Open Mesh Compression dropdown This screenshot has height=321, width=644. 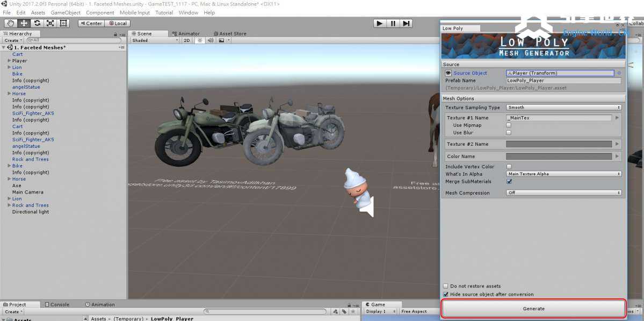point(564,193)
